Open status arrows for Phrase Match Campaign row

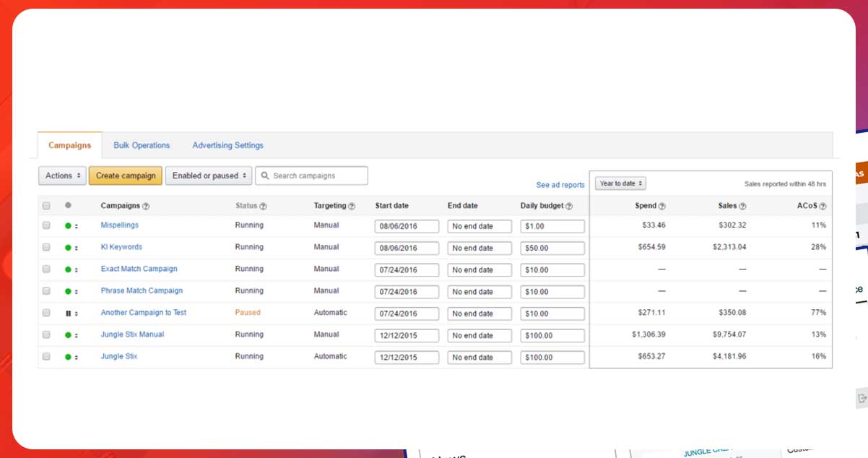click(x=77, y=291)
